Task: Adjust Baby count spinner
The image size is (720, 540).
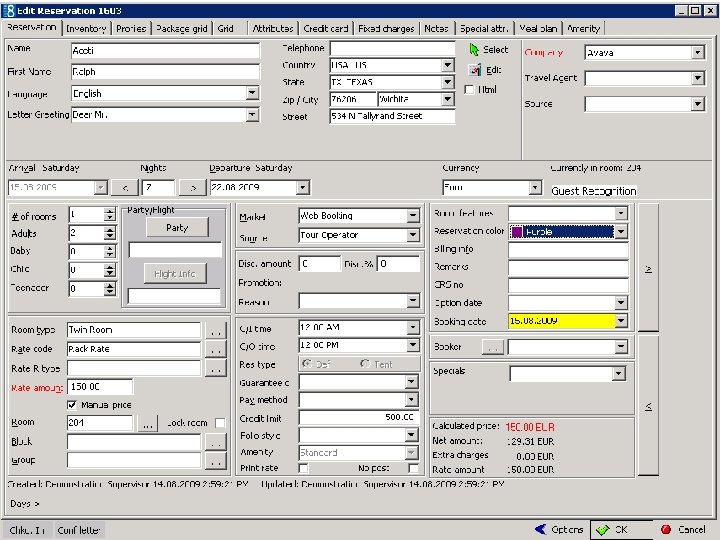Action: (109, 251)
